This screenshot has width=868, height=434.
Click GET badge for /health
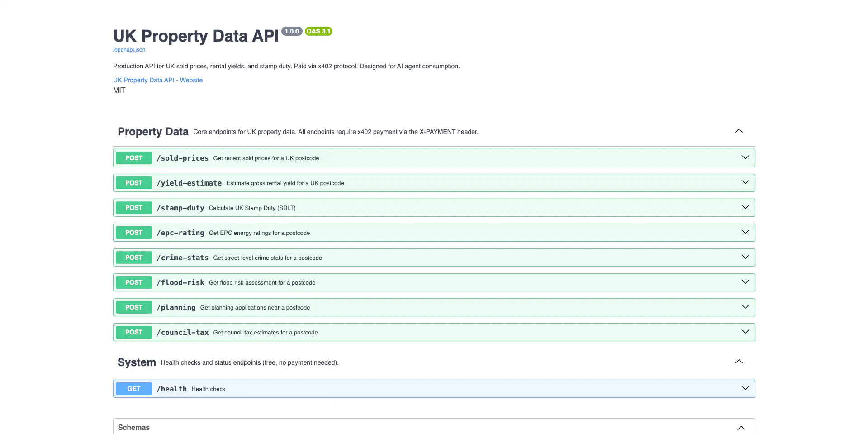134,389
